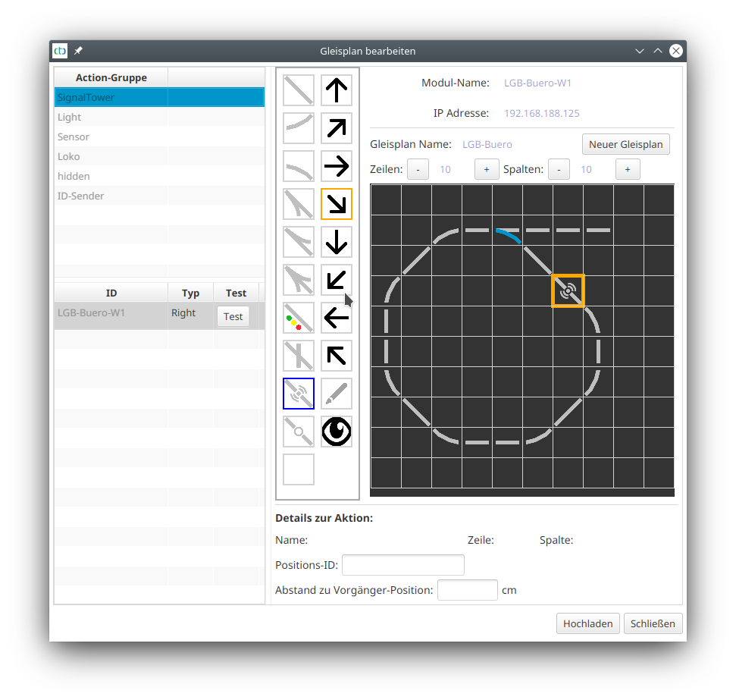Select the signal light track tool
The image size is (736, 700).
click(x=298, y=317)
